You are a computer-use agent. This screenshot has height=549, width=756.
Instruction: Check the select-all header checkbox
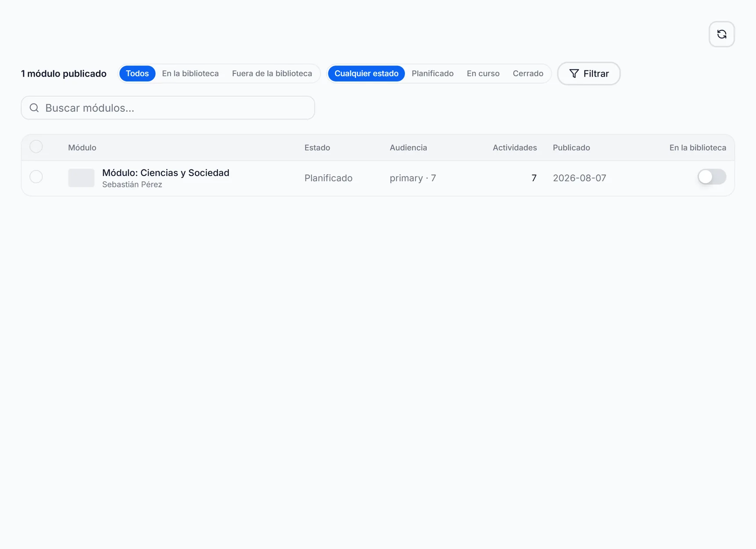(x=36, y=146)
